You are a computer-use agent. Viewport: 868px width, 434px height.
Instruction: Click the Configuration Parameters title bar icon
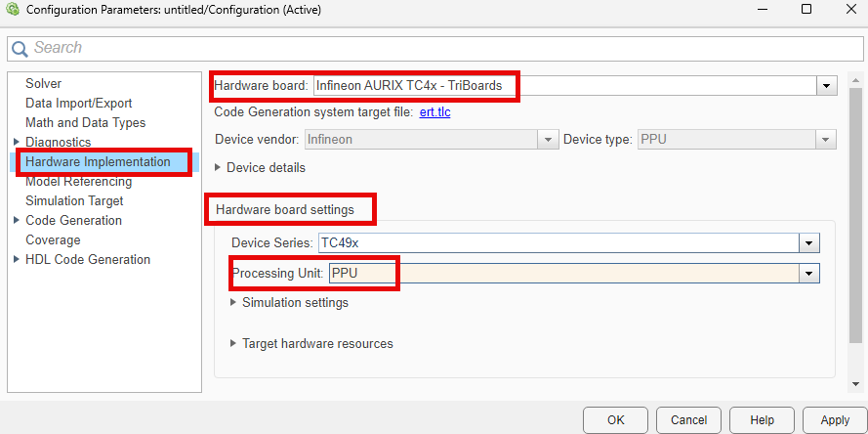click(x=12, y=10)
